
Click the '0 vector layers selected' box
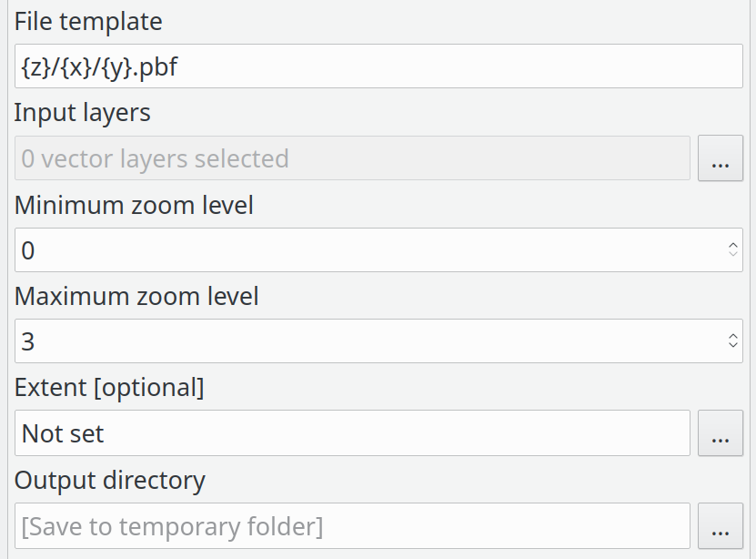(352, 158)
